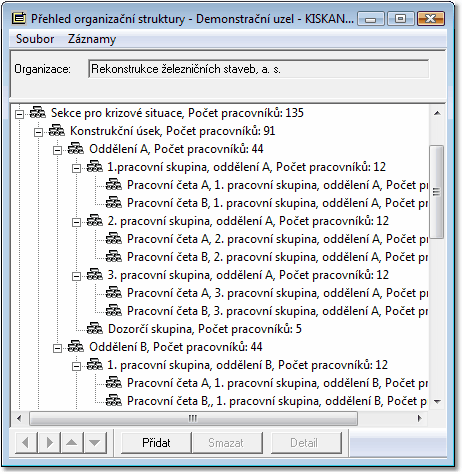Click the org icon beside Sekce pro krizové situace
The height and width of the screenshot is (474, 462).
tap(38, 113)
